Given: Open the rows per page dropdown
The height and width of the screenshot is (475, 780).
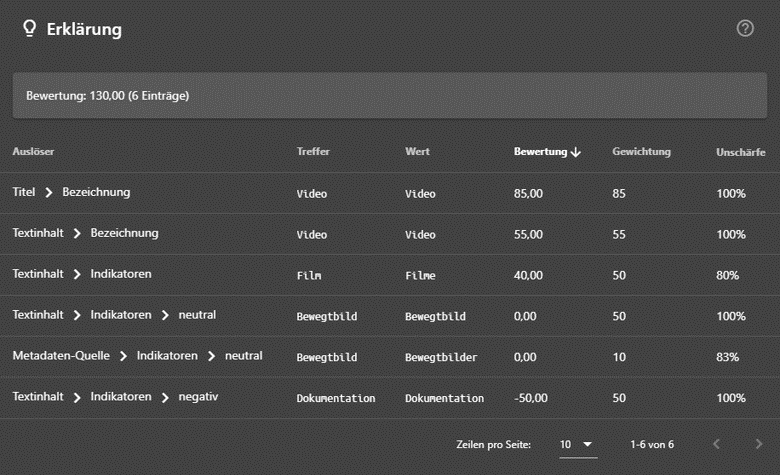Looking at the screenshot, I should (x=578, y=444).
